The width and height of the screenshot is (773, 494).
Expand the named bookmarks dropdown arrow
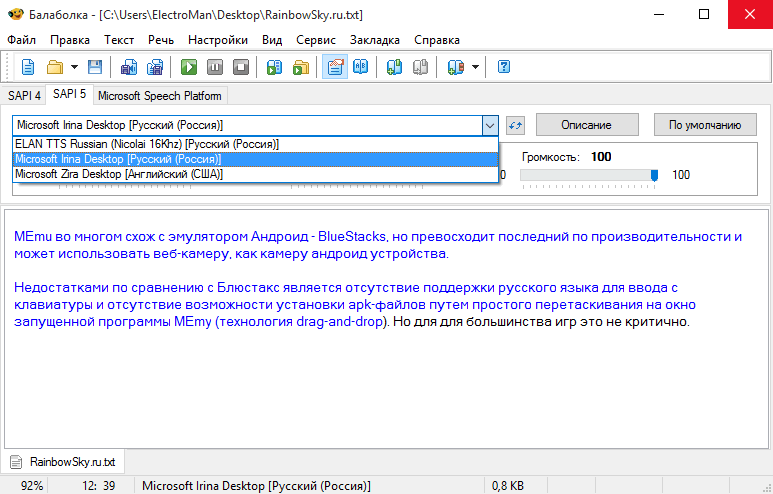click(475, 67)
